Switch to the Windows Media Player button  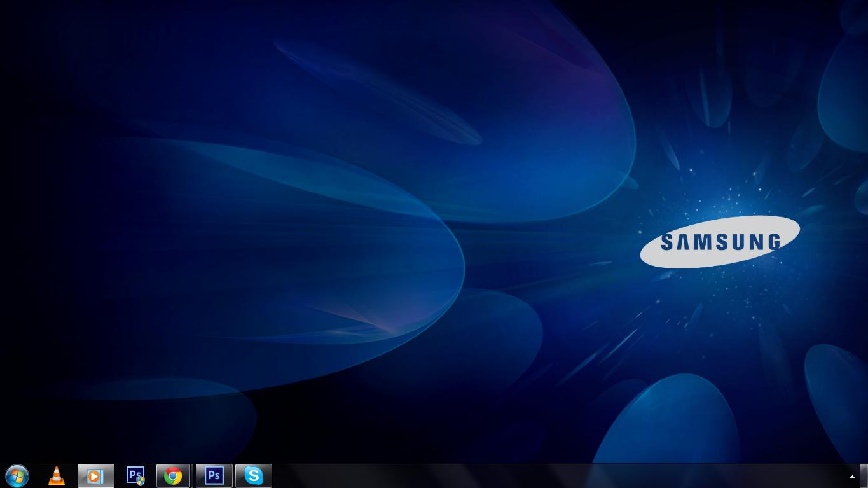click(95, 476)
